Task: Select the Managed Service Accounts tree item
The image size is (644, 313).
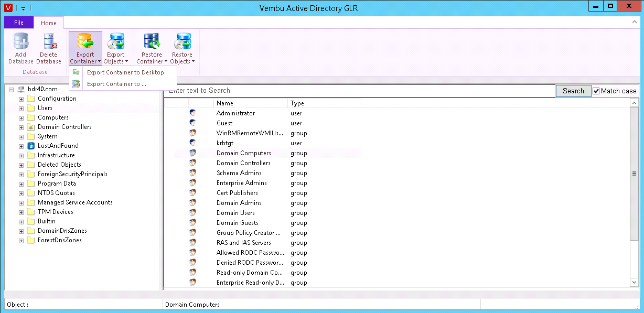Action: pyautogui.click(x=75, y=202)
